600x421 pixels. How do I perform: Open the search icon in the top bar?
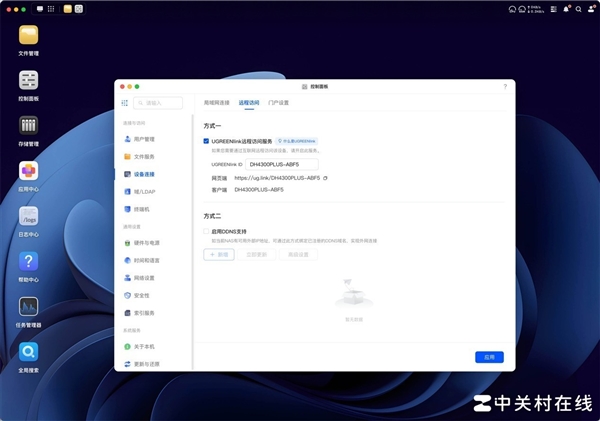pos(580,9)
